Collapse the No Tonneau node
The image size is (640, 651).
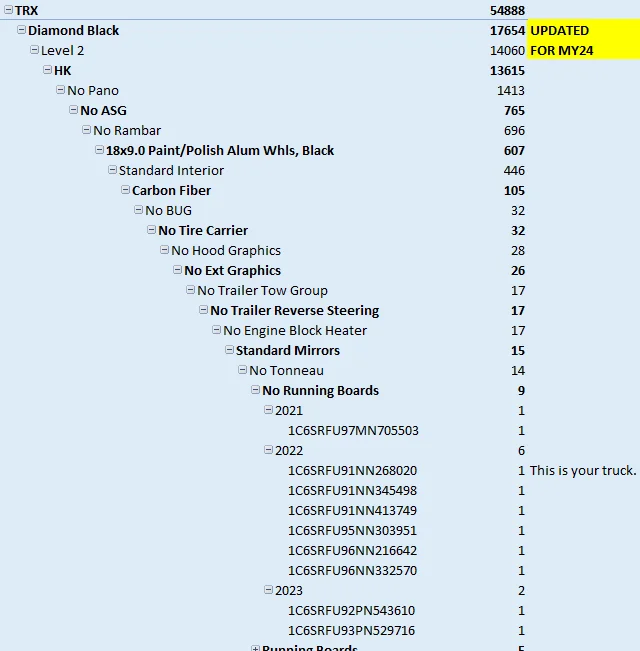click(x=243, y=370)
